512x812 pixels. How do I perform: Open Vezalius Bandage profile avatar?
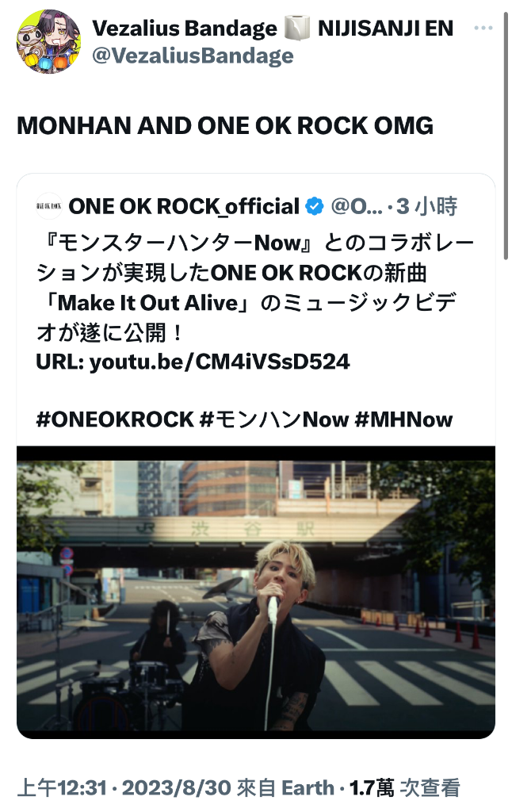click(x=48, y=41)
